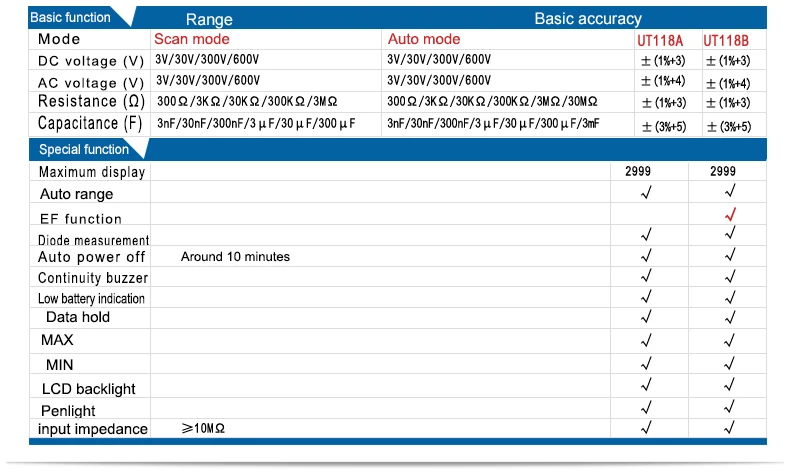Click the AC voltage ±(1%+4) value for UT118B
Screen dimensions: 790x472
point(728,83)
